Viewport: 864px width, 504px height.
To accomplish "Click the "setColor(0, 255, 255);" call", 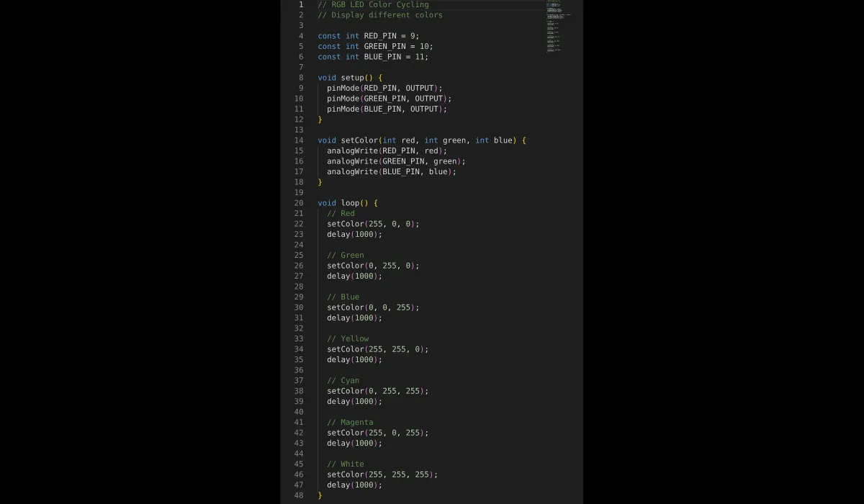I will coord(378,391).
